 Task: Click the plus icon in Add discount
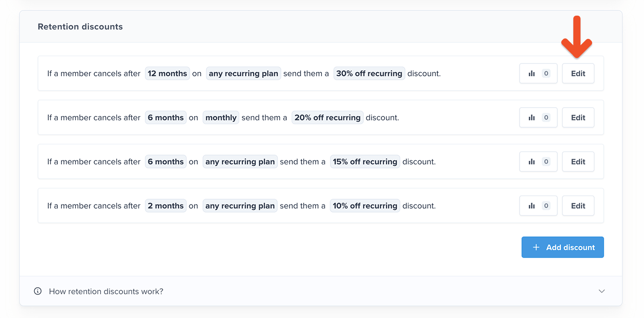coord(536,247)
